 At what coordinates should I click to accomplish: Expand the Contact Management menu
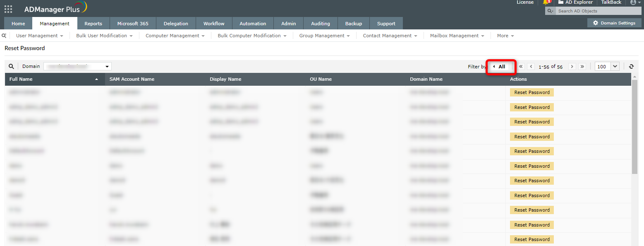click(x=390, y=36)
